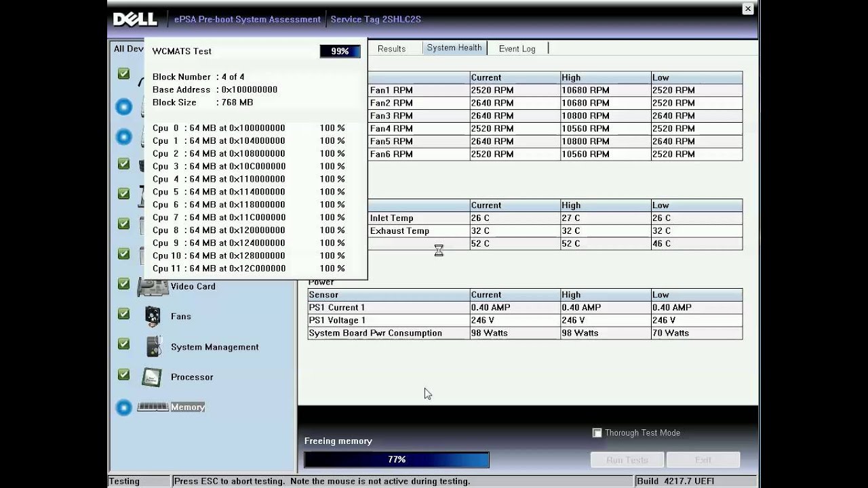Click System Board Pwr Consumption label
868x488 pixels.
375,333
